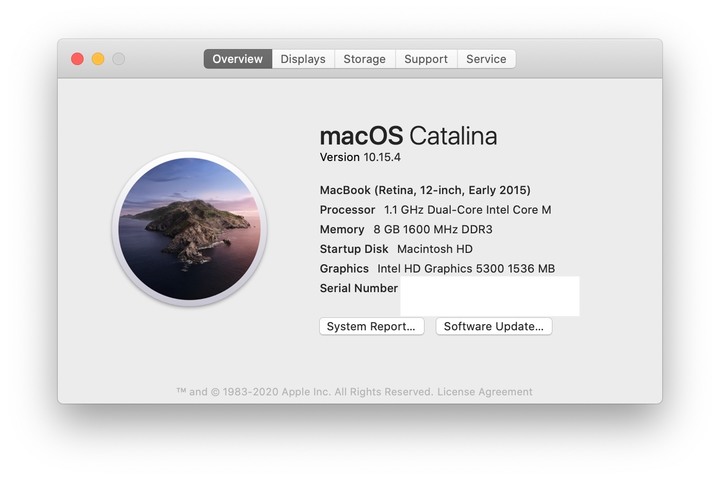720x480 pixels.
Task: Click the macOS Catalina island icon
Action: [190, 229]
